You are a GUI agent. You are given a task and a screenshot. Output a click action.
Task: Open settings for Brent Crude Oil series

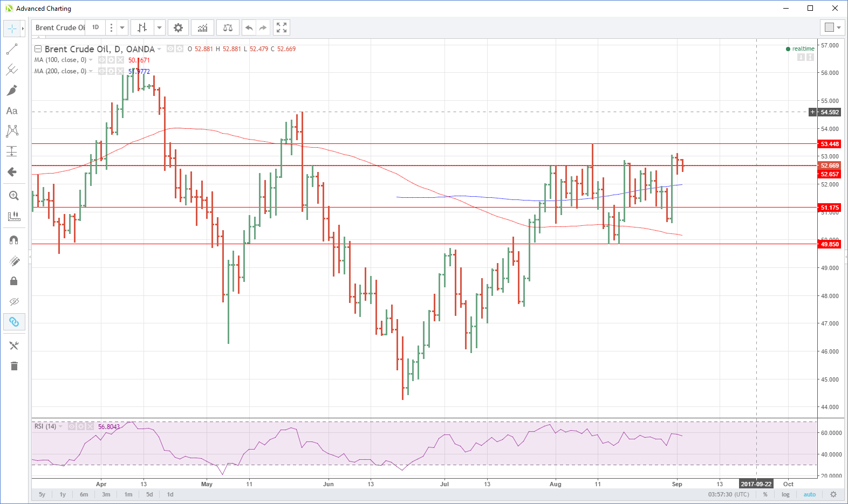click(180, 49)
